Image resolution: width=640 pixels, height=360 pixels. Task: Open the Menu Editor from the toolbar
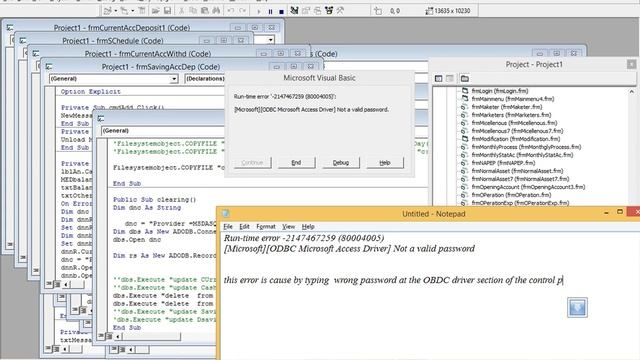[x=142, y=11]
